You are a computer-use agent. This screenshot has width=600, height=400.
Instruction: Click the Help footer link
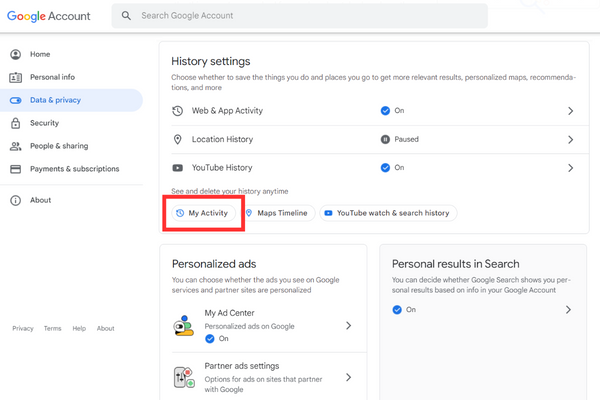point(79,328)
